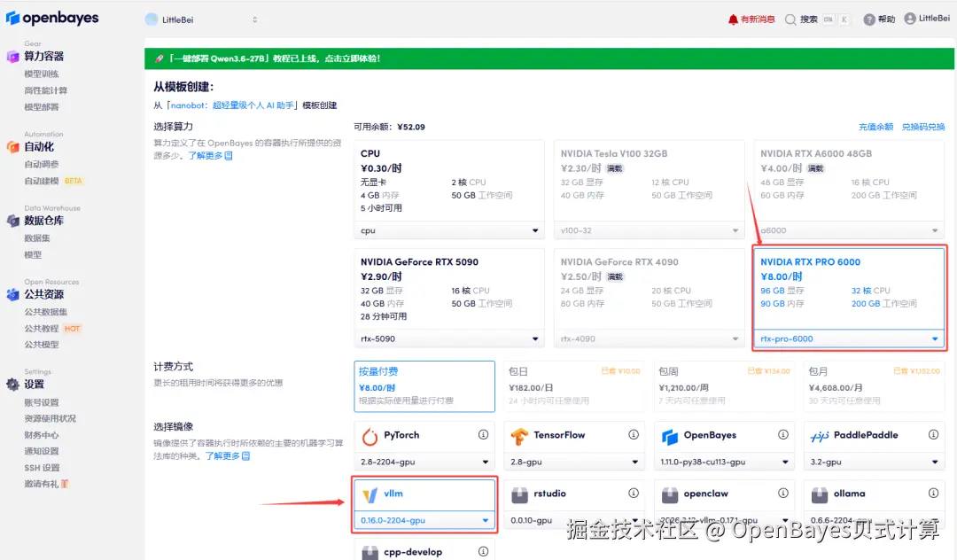Click the 充值余额 link
Image resolution: width=957 pixels, height=560 pixels.
875,127
